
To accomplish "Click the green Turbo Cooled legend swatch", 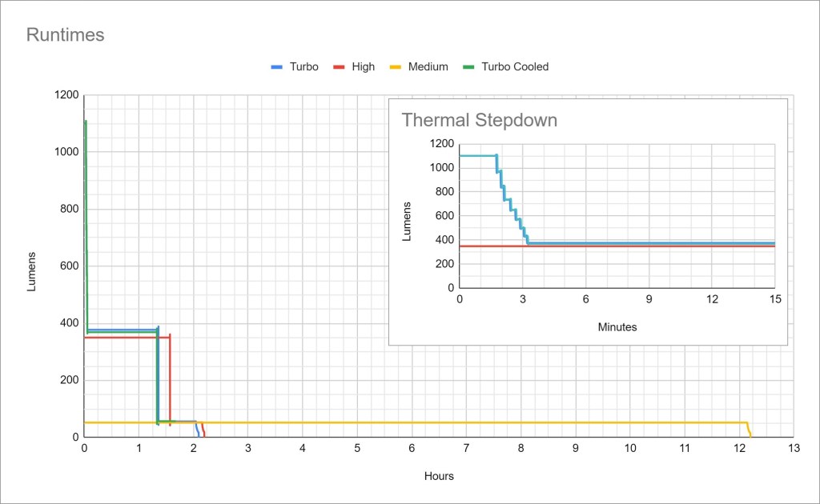I will [x=468, y=67].
